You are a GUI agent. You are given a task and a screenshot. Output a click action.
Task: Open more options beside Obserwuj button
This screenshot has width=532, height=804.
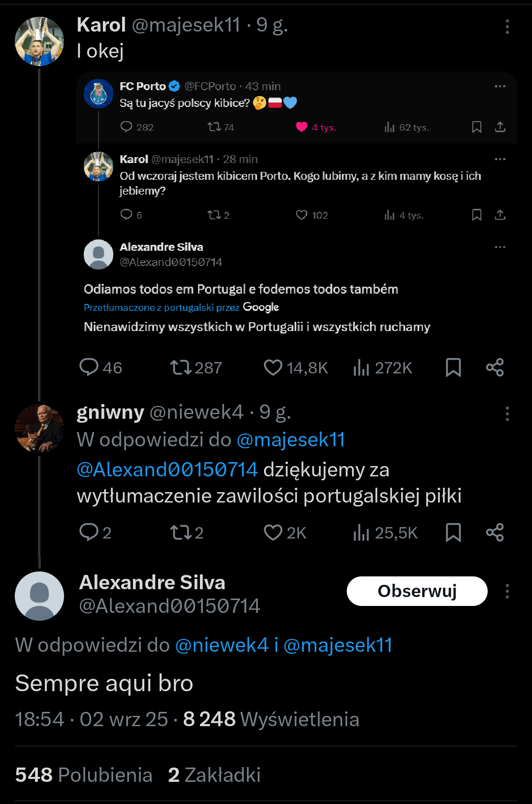coord(507,591)
